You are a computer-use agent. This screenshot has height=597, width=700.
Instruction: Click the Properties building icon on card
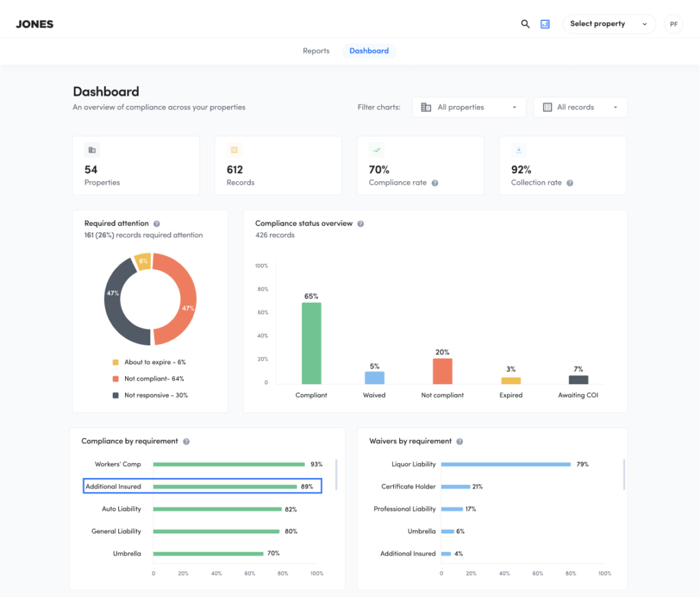[x=92, y=150]
